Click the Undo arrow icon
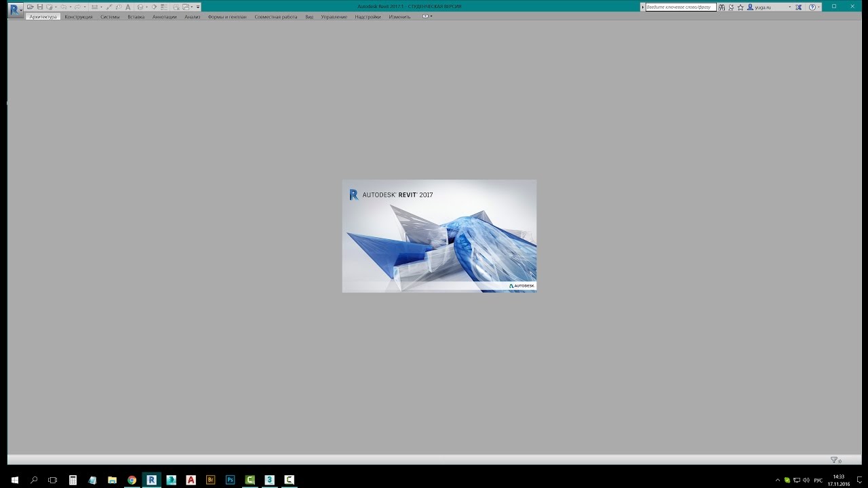The image size is (868, 488). (x=63, y=7)
